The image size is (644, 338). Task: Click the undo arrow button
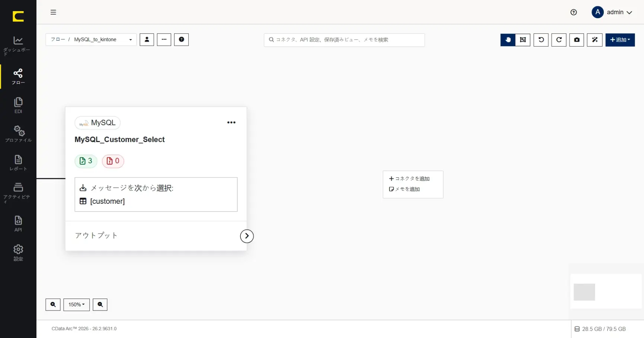click(x=541, y=40)
